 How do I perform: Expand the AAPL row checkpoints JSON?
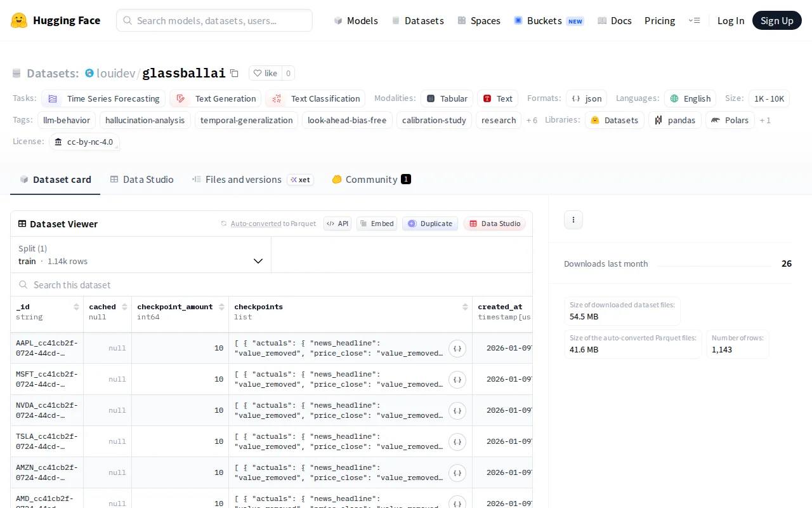(457, 348)
